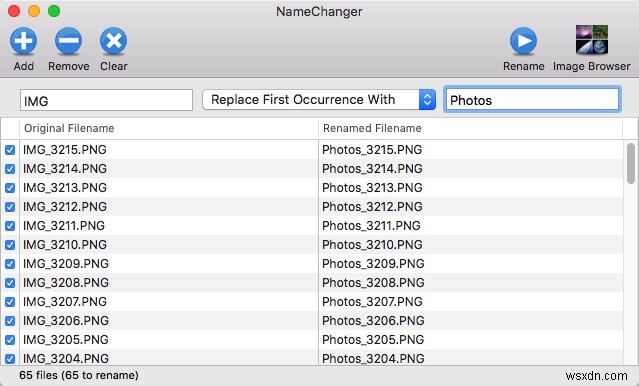This screenshot has height=386, width=639.
Task: Click renamed entry Photos_3207.PNG
Action: [x=372, y=302]
